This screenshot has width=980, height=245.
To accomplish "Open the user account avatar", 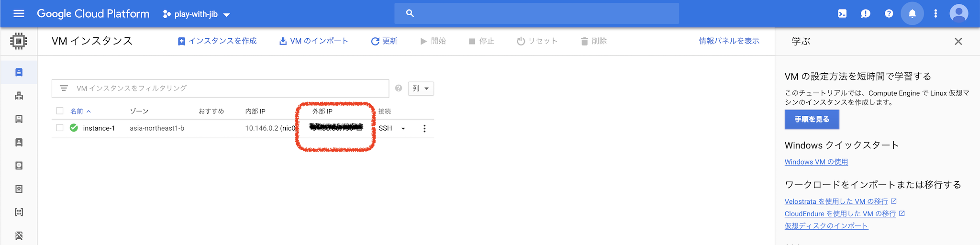I will point(959,13).
